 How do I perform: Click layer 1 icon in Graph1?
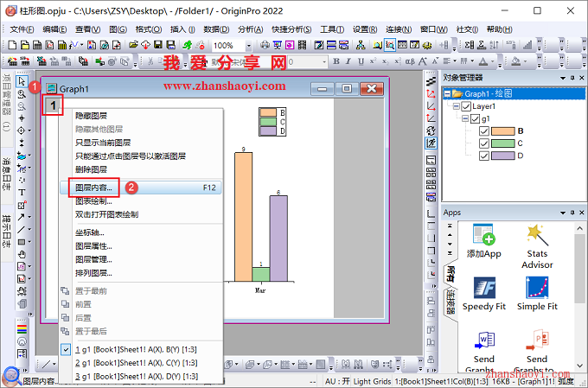click(53, 105)
